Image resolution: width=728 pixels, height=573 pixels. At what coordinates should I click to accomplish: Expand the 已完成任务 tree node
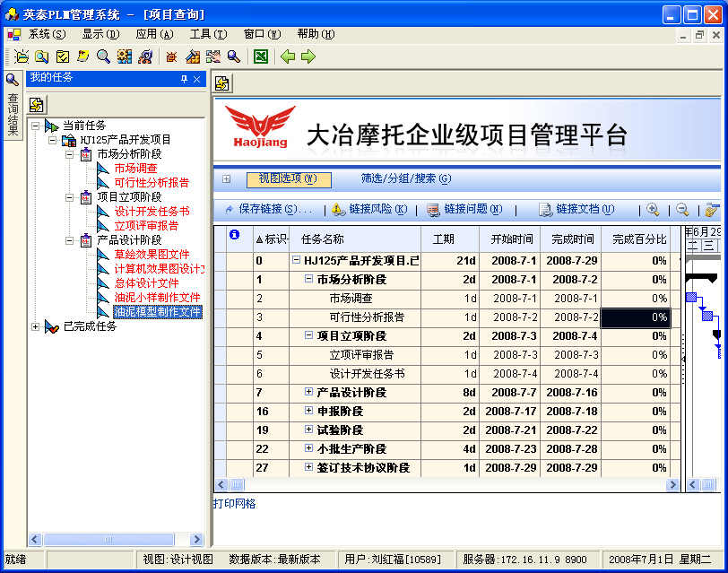pyautogui.click(x=35, y=327)
